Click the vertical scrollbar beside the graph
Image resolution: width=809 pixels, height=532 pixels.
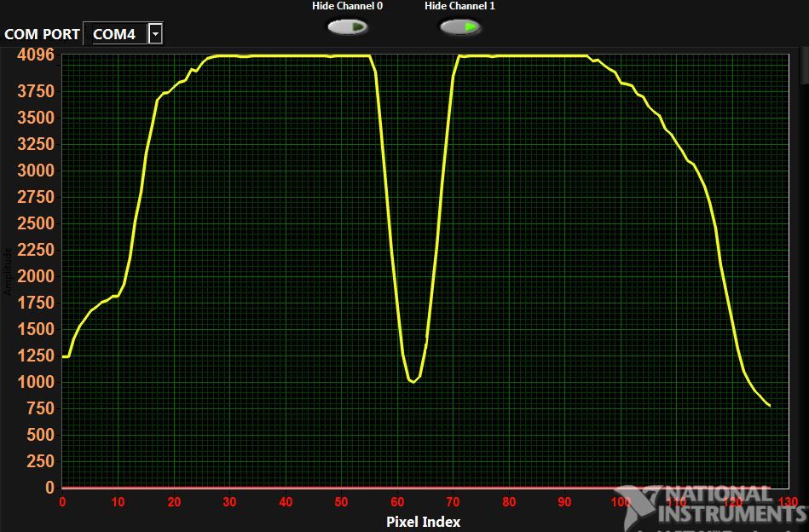[x=805, y=65]
